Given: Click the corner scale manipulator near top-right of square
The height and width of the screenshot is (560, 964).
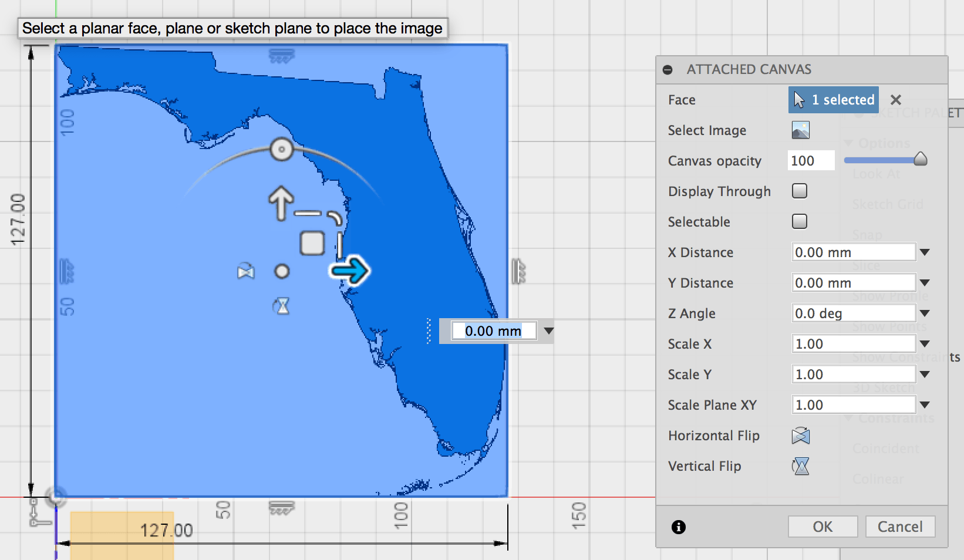Looking at the screenshot, I should coord(335,218).
